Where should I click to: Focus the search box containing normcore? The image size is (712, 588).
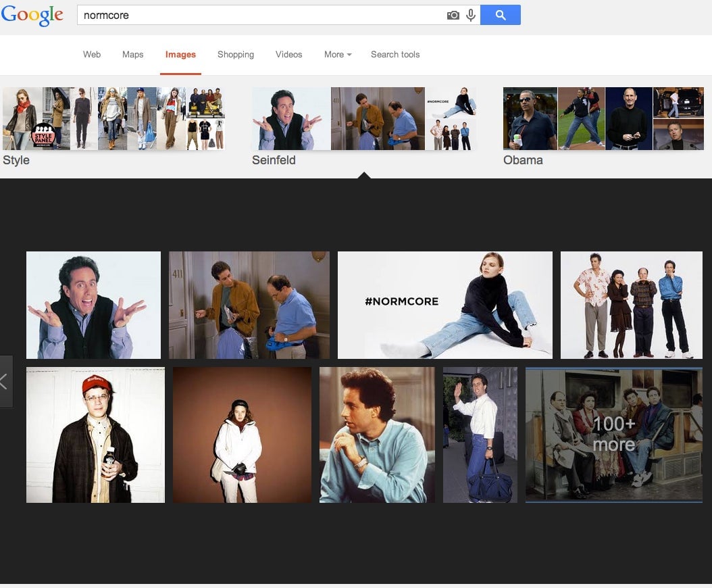[278, 15]
